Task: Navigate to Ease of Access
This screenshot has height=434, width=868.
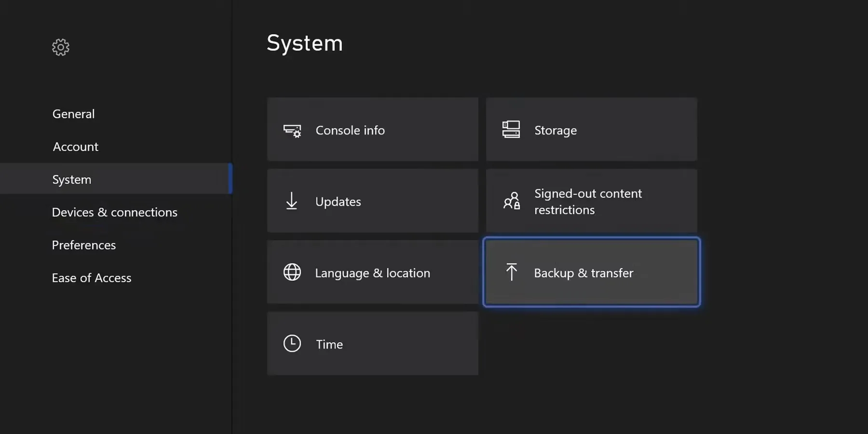Action: pos(92,278)
